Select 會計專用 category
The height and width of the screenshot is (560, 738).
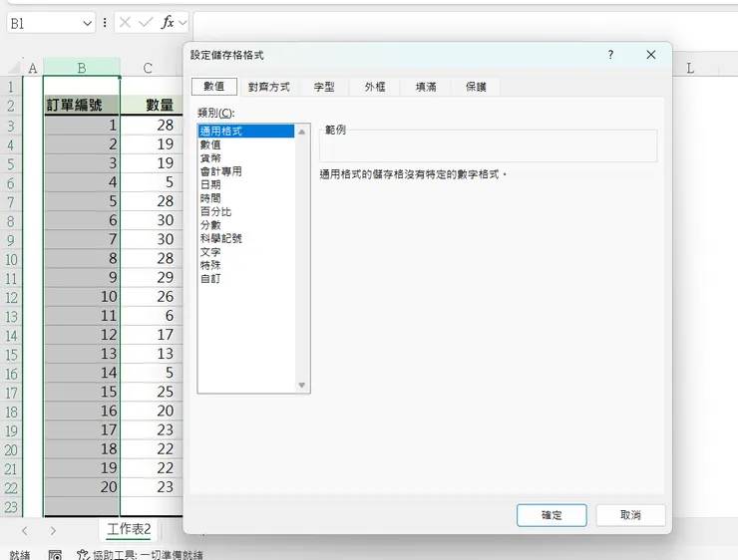coord(246,171)
